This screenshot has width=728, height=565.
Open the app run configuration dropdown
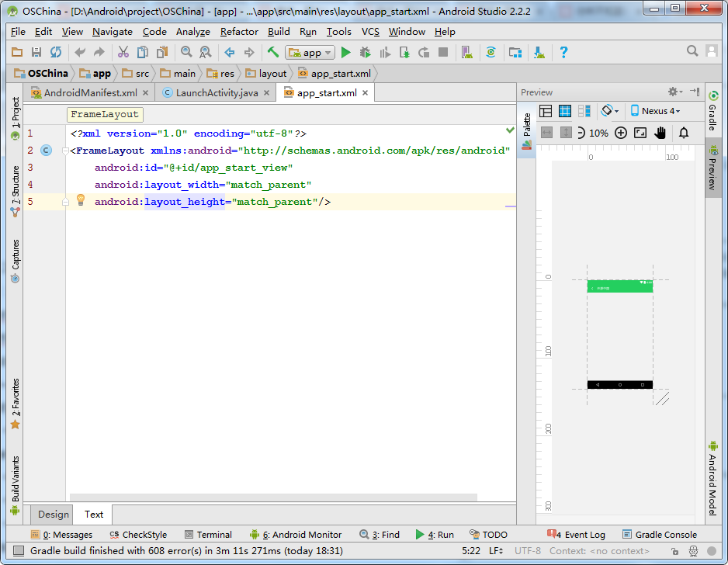[x=310, y=53]
